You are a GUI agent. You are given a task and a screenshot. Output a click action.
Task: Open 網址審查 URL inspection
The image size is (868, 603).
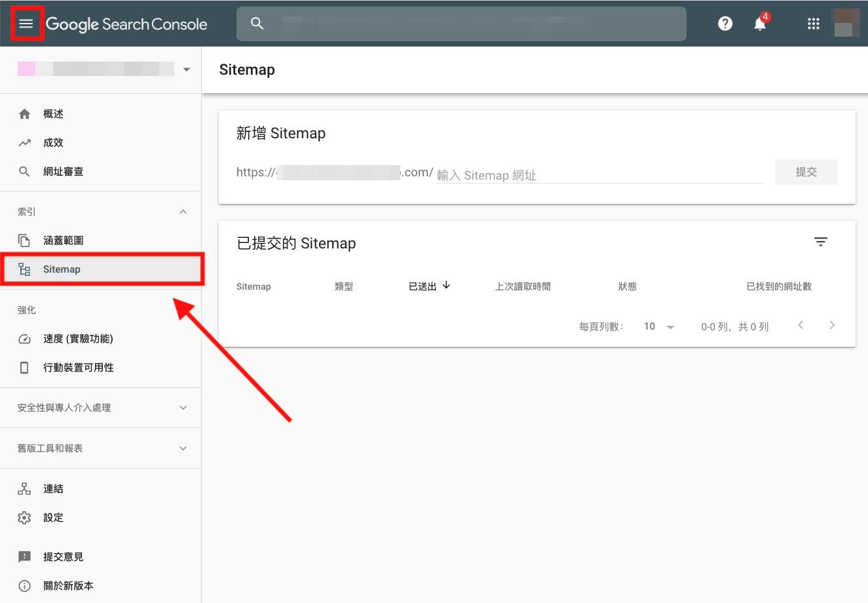click(x=63, y=172)
